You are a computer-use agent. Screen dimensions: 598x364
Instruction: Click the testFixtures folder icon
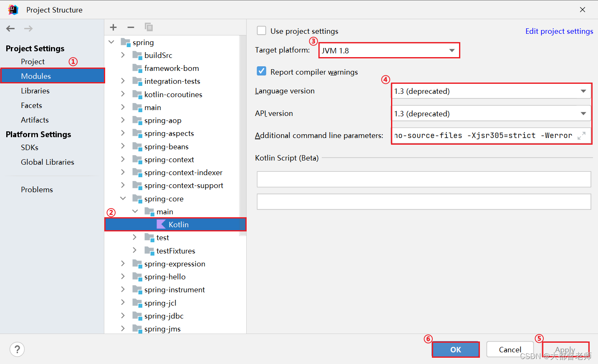click(x=149, y=251)
